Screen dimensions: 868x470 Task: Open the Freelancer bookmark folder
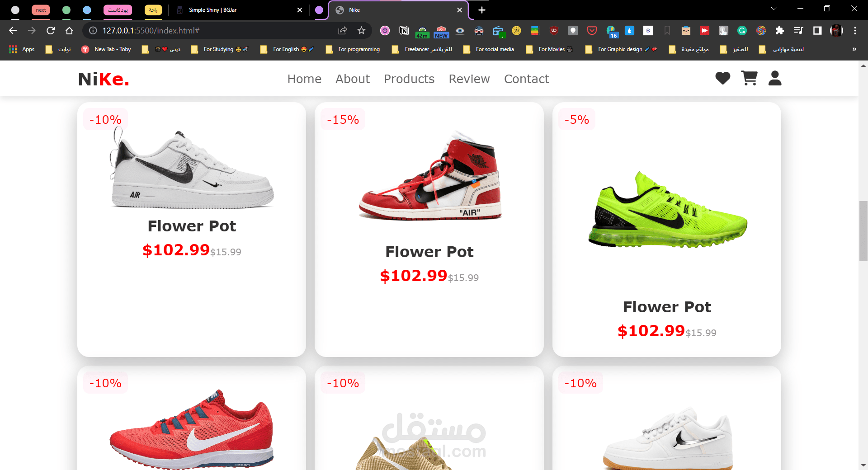[422, 49]
